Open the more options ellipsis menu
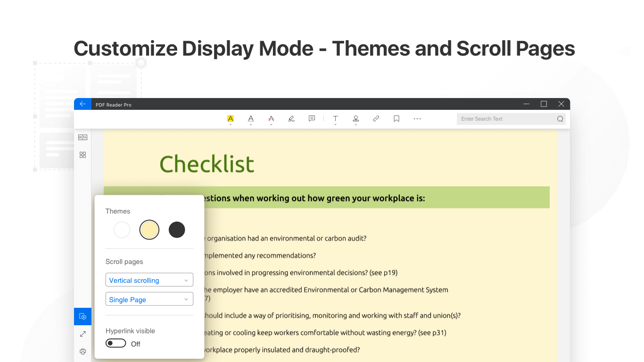The image size is (644, 362). click(417, 119)
